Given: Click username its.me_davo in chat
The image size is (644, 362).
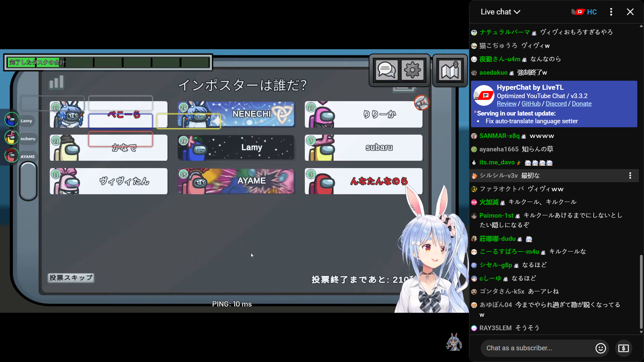Looking at the screenshot, I should coord(497,162).
